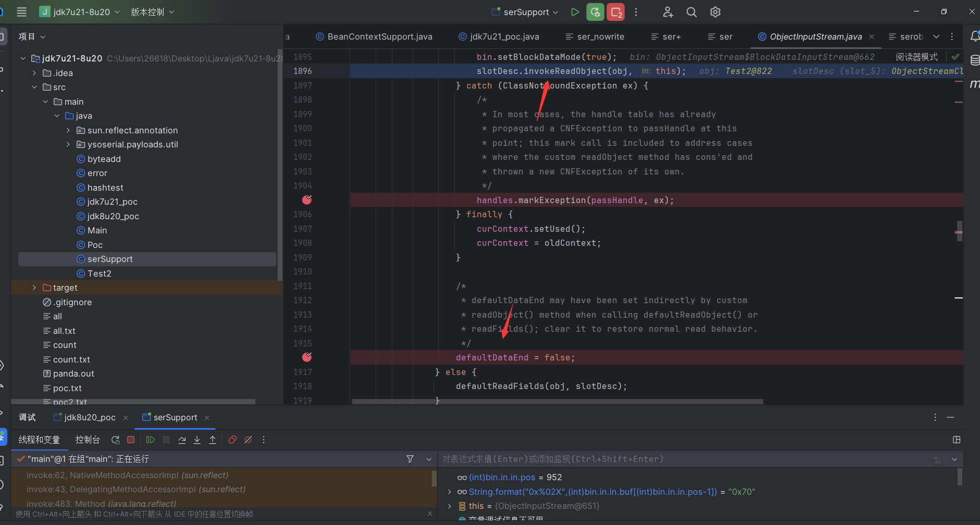This screenshot has width=980, height=525.
Task: Expand the .idea folder
Action: [x=34, y=73]
